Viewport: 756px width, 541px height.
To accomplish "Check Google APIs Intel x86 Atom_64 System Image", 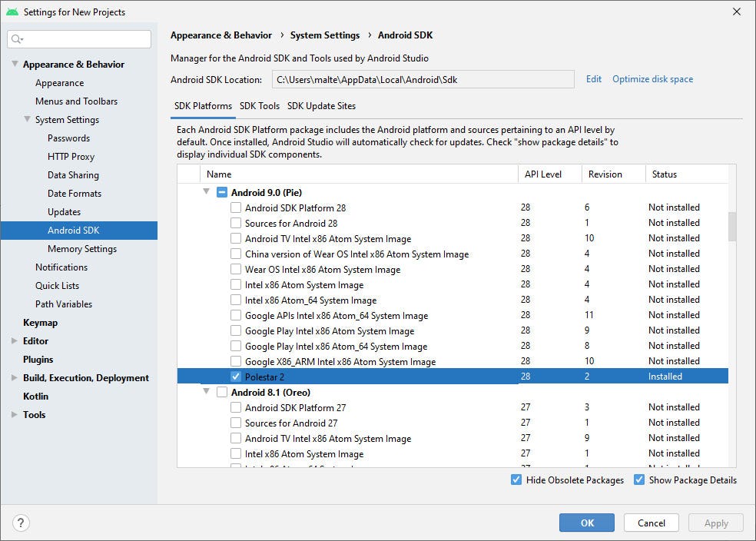I will click(x=236, y=315).
